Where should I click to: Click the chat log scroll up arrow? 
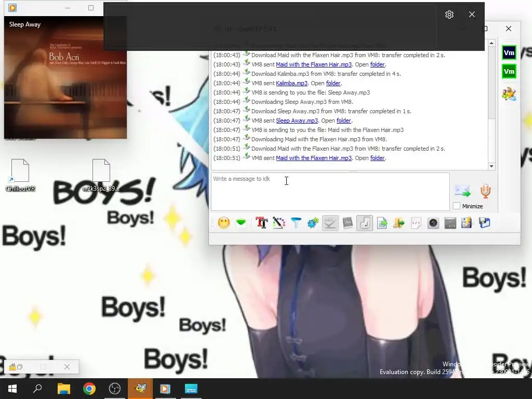[x=491, y=43]
